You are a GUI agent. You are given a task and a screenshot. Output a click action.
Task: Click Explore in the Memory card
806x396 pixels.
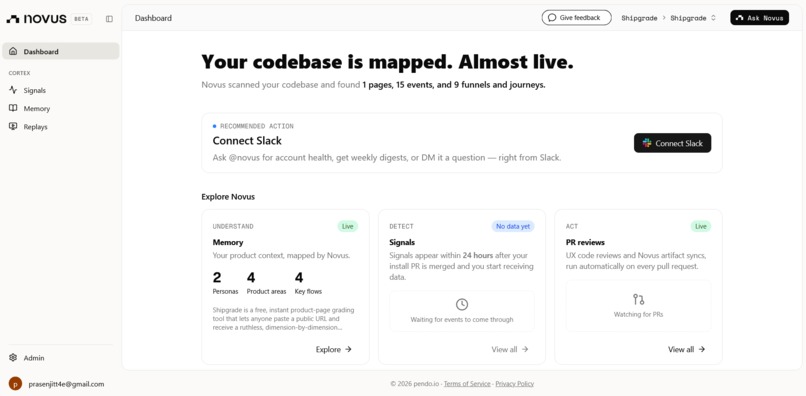coord(334,349)
